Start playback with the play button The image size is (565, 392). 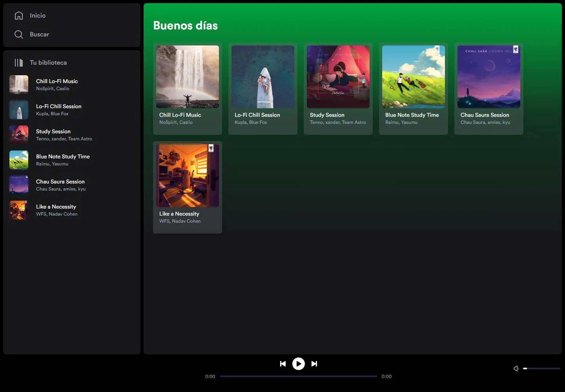(299, 364)
